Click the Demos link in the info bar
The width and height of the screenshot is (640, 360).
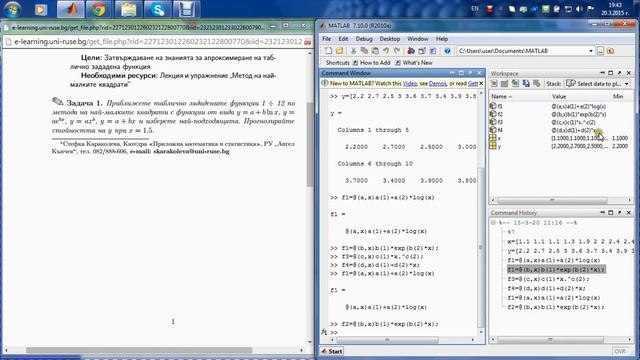click(438, 83)
